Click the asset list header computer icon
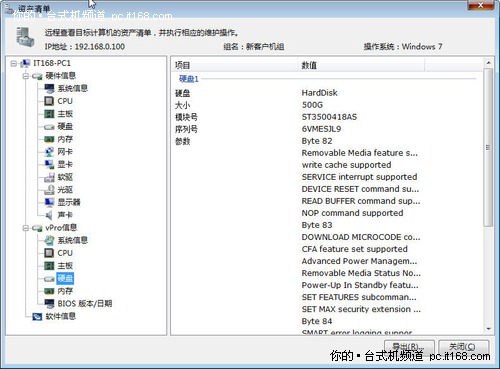Image resolution: width=500 pixels, height=369 pixels. [x=25, y=37]
